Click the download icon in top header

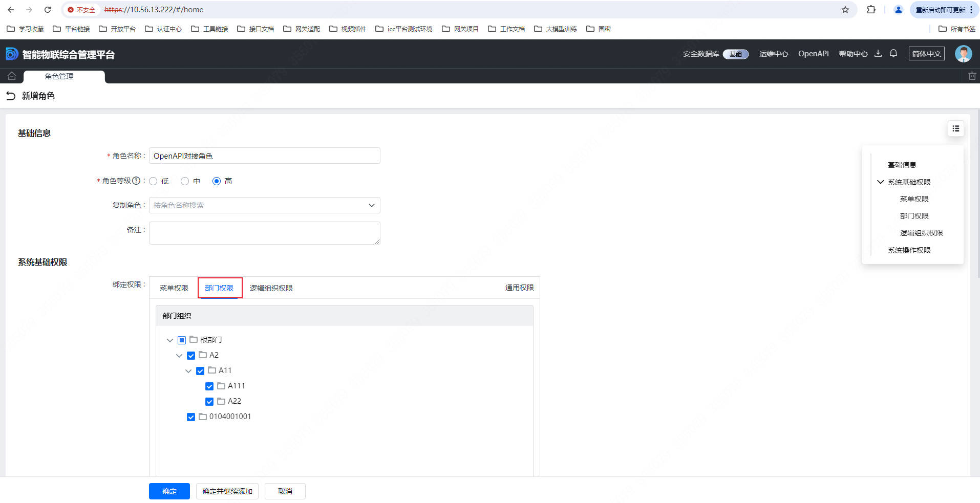(x=878, y=54)
